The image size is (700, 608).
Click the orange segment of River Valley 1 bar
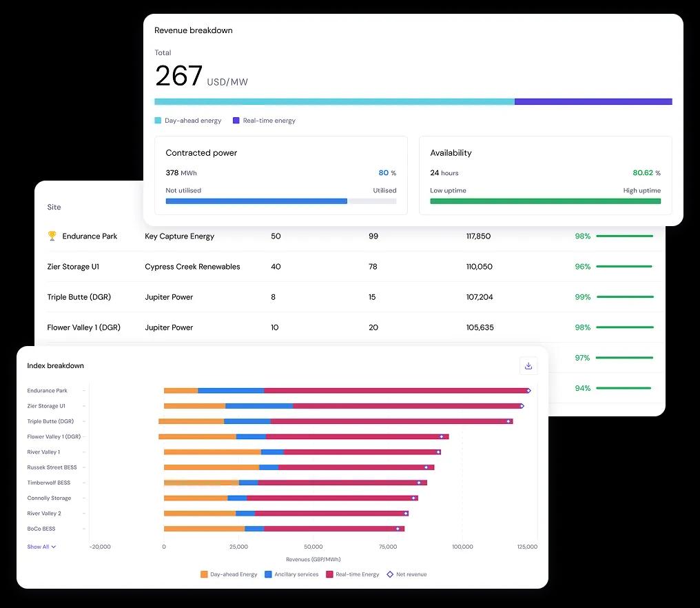212,452
